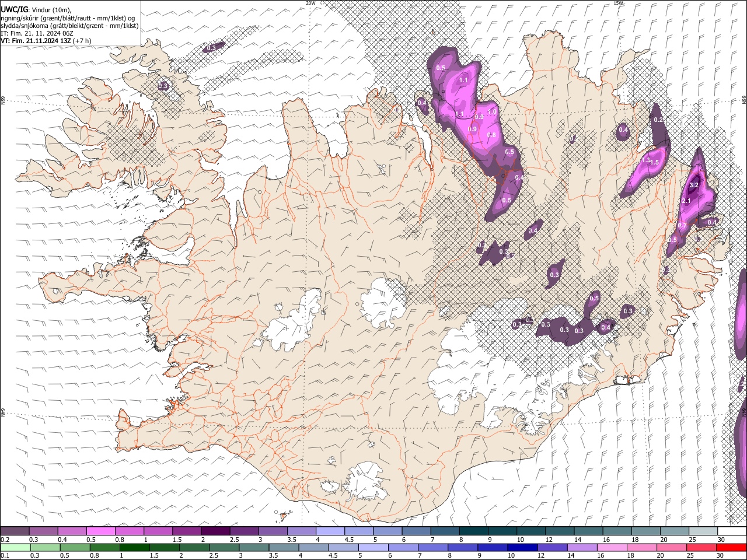Click the 3.2 precipitation value on the map

694,185
